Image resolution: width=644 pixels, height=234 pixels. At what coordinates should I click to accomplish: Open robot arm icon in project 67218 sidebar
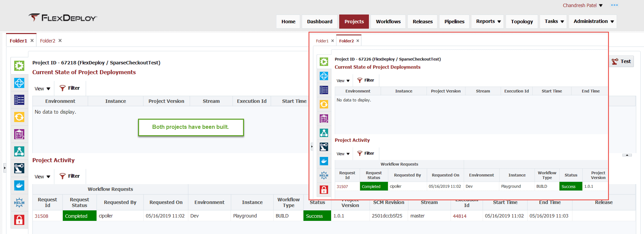(19, 168)
